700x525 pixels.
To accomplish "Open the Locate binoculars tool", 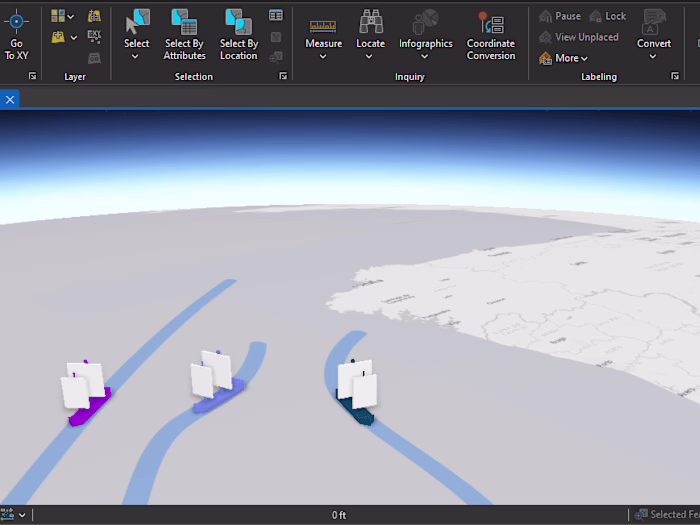I will [371, 34].
